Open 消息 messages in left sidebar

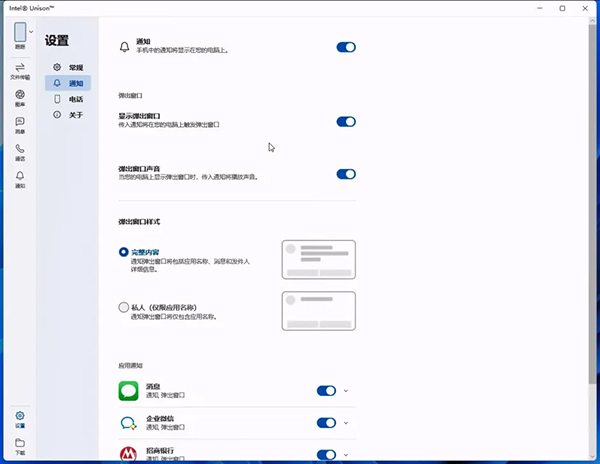pyautogui.click(x=20, y=125)
